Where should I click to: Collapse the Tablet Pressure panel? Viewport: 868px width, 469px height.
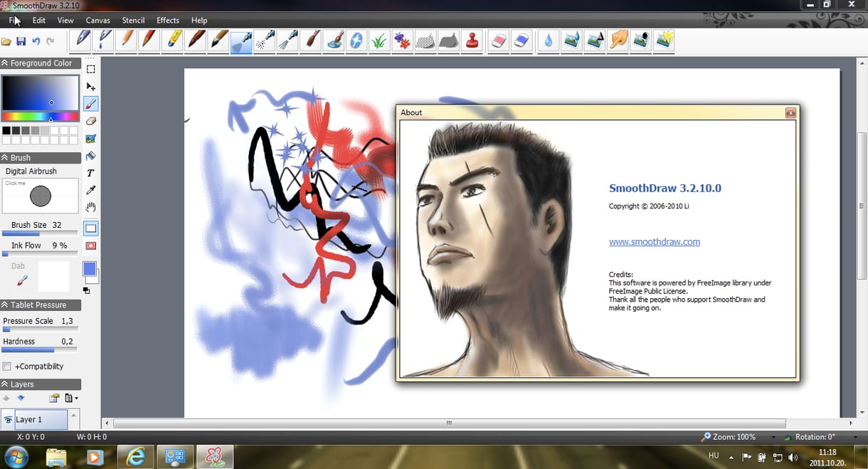[x=5, y=305]
